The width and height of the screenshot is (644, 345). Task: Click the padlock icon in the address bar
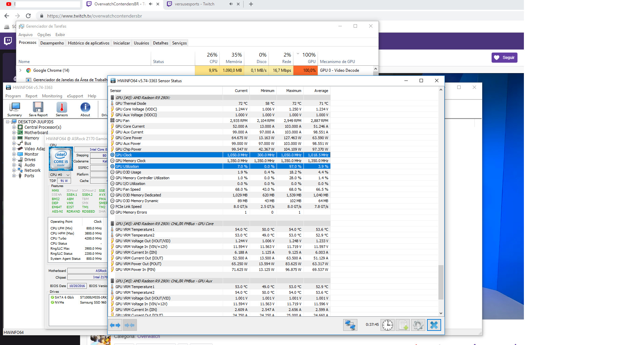pyautogui.click(x=42, y=16)
